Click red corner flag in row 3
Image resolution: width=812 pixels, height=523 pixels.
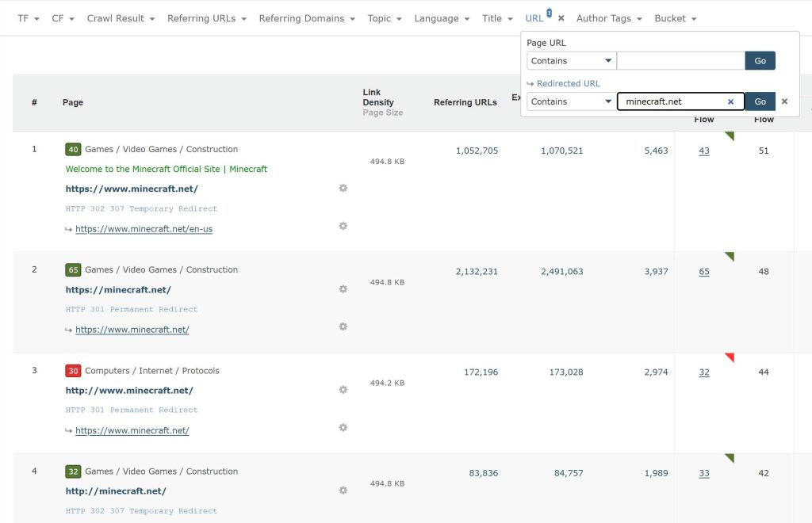[x=730, y=357]
